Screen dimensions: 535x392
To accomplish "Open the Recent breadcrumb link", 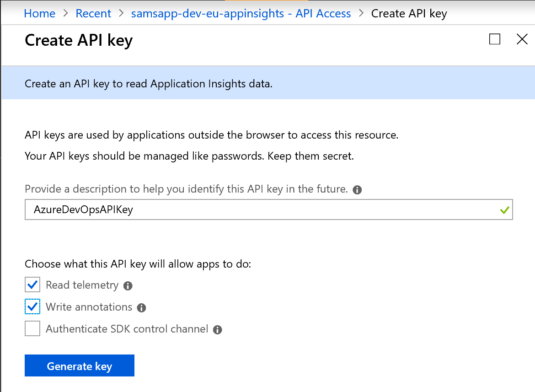I will (93, 14).
